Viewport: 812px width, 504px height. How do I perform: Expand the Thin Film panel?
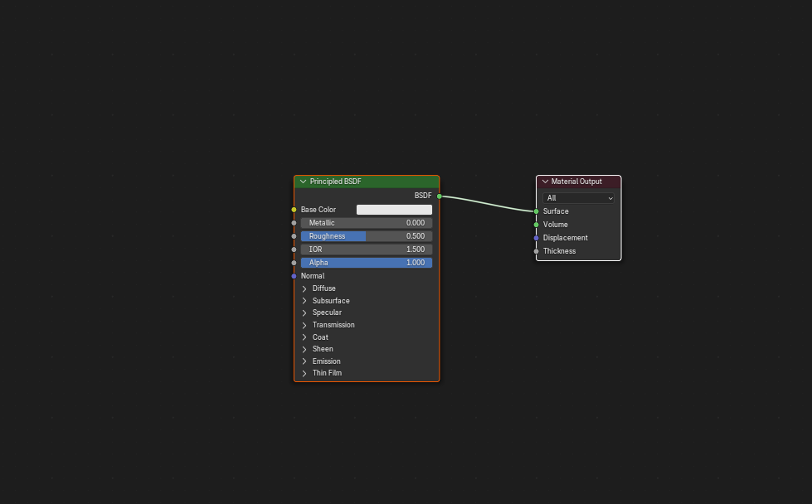click(304, 373)
